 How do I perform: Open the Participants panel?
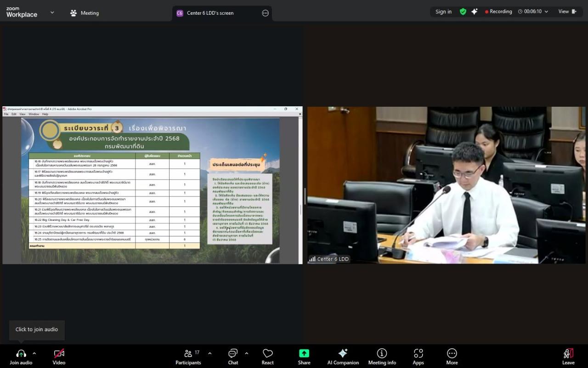click(188, 356)
